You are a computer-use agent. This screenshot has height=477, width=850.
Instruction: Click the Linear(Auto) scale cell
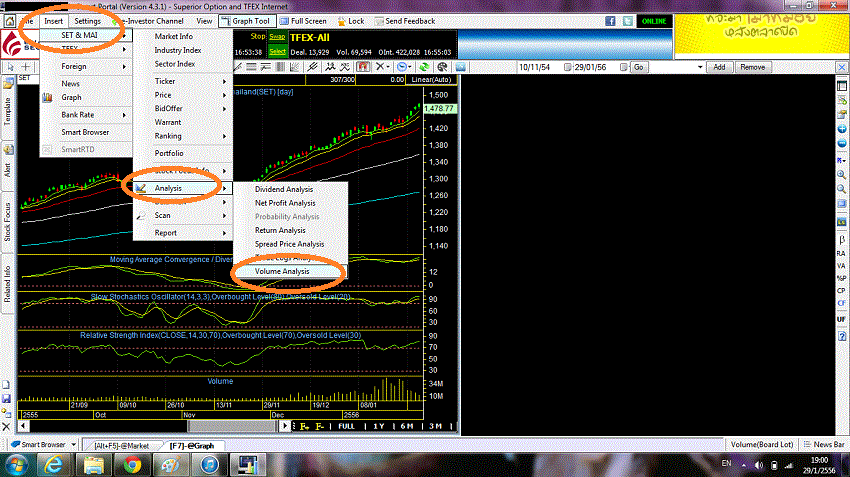(432, 80)
